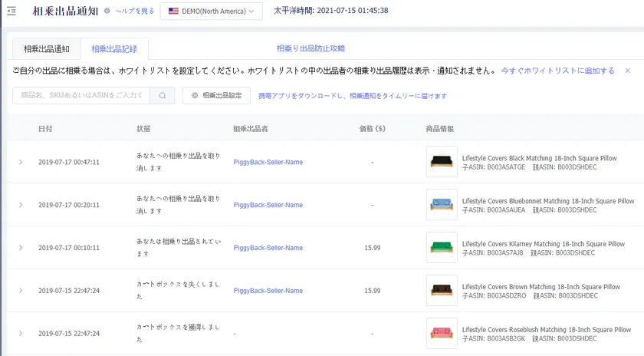Click the search magnifier icon
Image resolution: width=644 pixels, height=356 pixels.
tap(162, 96)
